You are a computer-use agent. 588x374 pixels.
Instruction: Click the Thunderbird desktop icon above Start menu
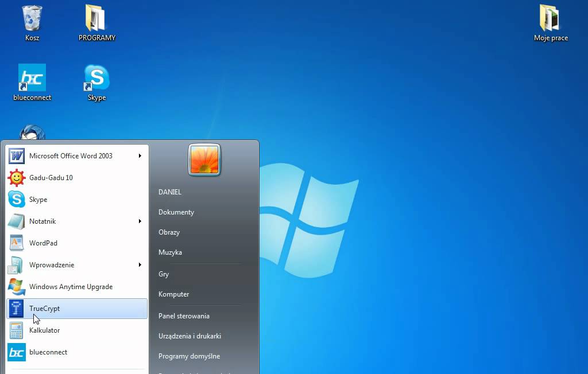pyautogui.click(x=32, y=132)
